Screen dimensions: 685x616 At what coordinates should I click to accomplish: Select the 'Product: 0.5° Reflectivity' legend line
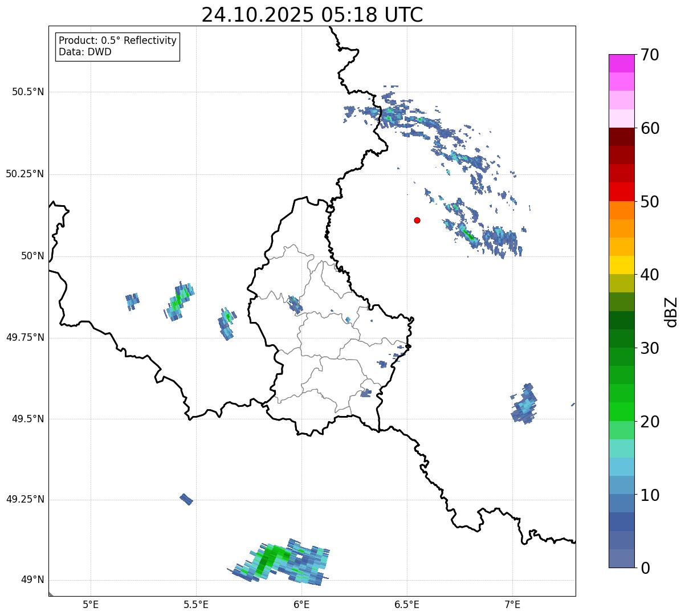(x=117, y=41)
